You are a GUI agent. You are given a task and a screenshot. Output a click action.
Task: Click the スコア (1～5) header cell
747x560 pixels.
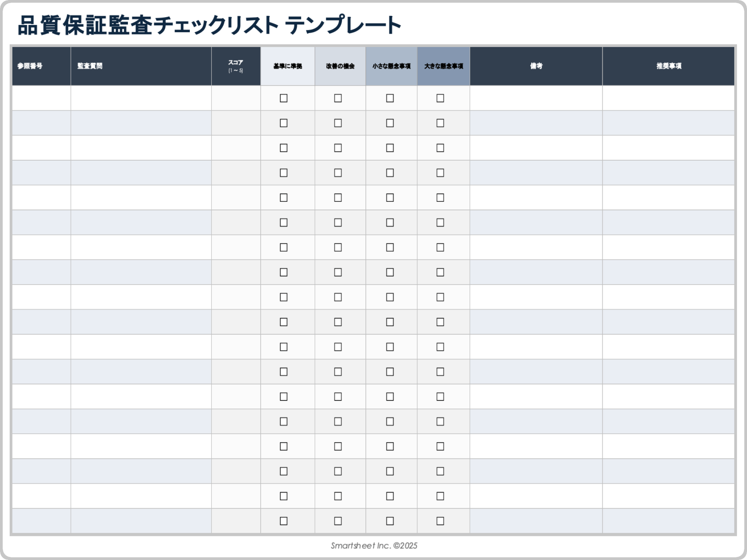pyautogui.click(x=236, y=66)
